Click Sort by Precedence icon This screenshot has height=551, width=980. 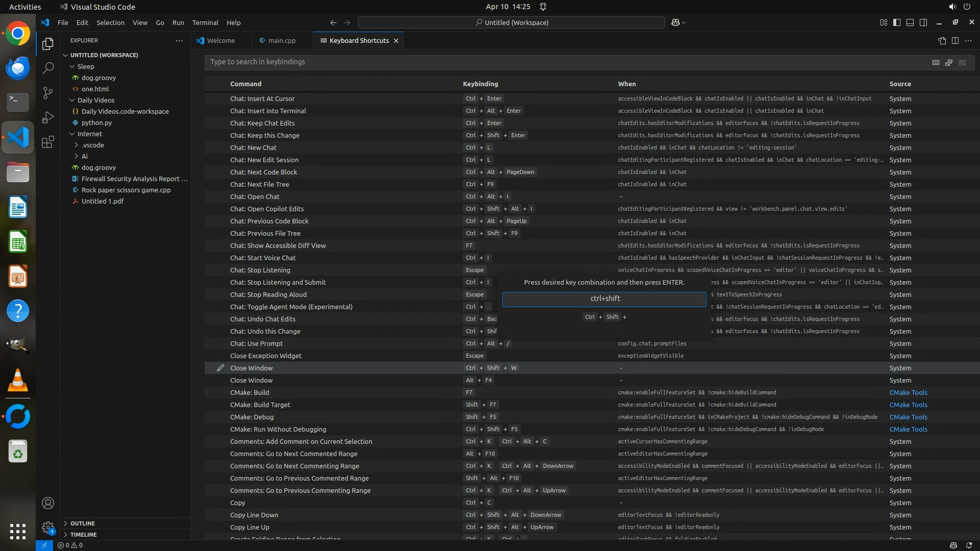(x=949, y=62)
